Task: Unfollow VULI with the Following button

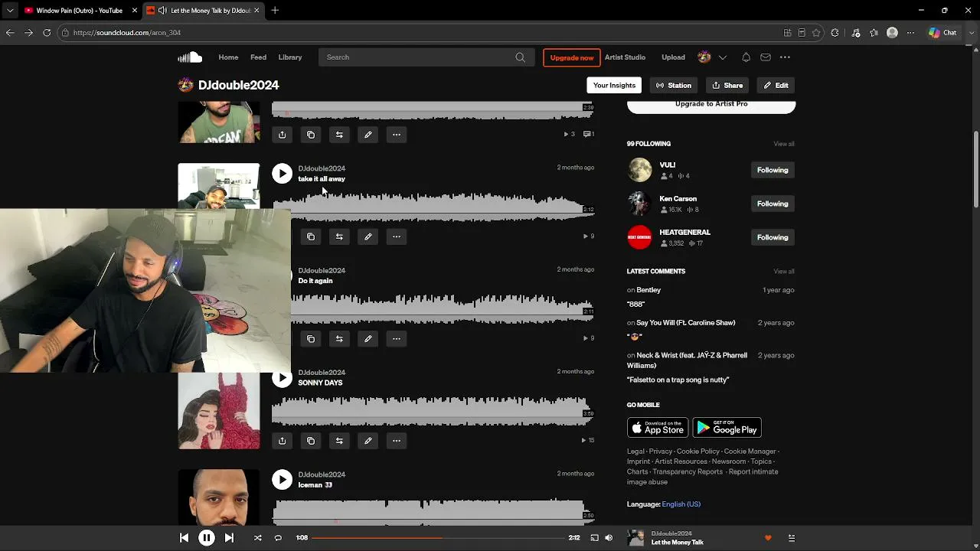Action: (x=773, y=170)
